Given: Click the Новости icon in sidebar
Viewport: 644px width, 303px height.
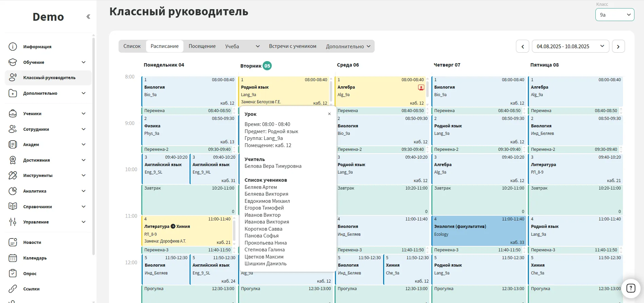Looking at the screenshot, I should 13,242.
